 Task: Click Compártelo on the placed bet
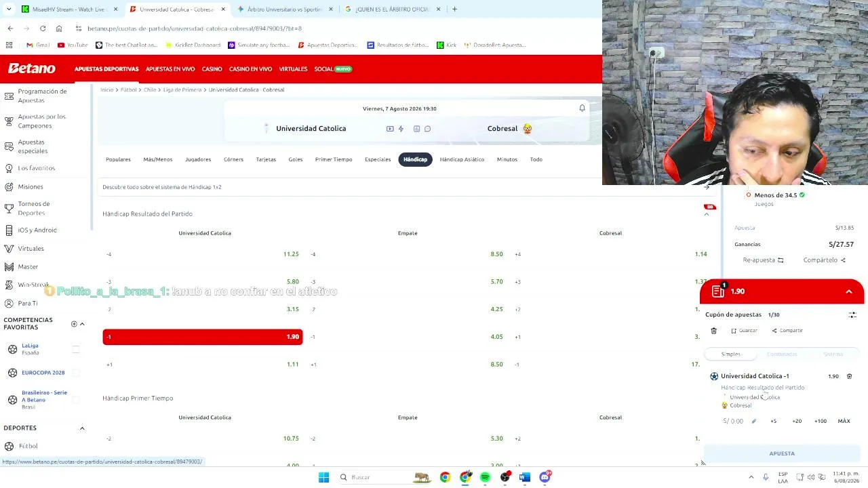pos(824,260)
